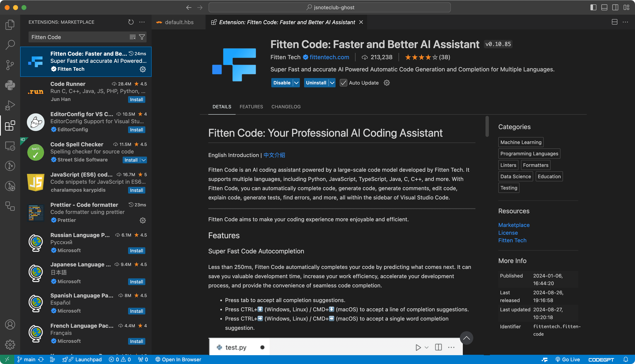Install Russian Language Pack
Image resolution: width=635 pixels, height=364 pixels.
pyautogui.click(x=136, y=251)
